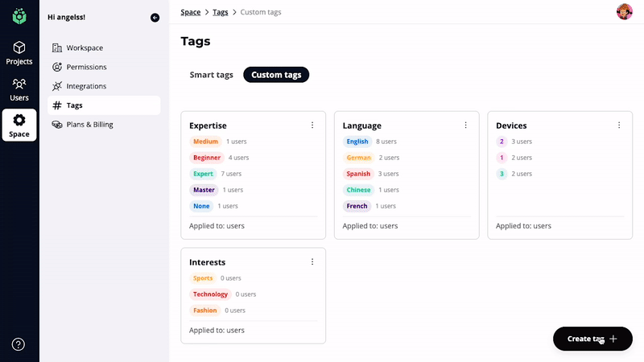
Task: Open the user profile avatar
Action: (x=624, y=12)
